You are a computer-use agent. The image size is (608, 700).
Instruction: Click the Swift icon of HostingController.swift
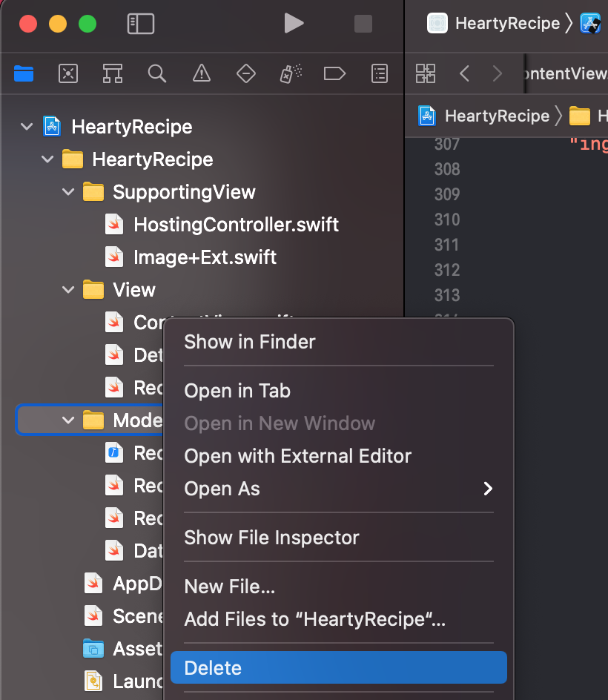114,225
